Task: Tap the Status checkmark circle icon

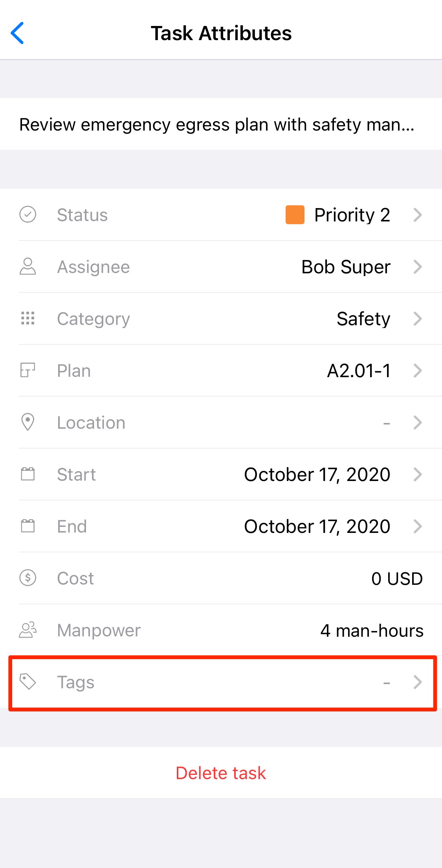Action: (x=28, y=215)
